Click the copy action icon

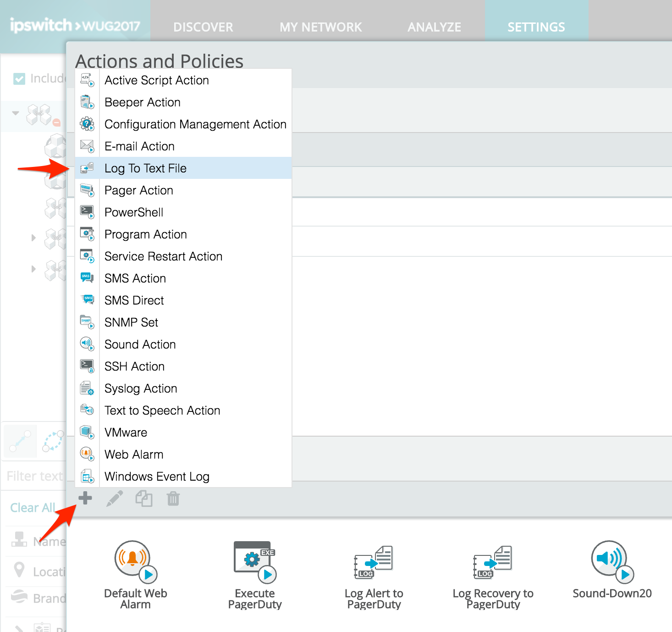click(143, 499)
